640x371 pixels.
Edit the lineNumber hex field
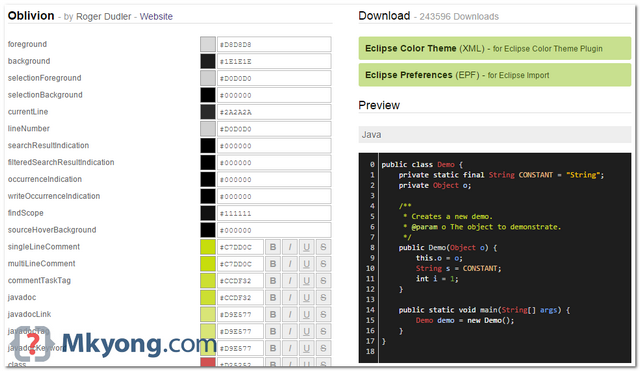274,129
